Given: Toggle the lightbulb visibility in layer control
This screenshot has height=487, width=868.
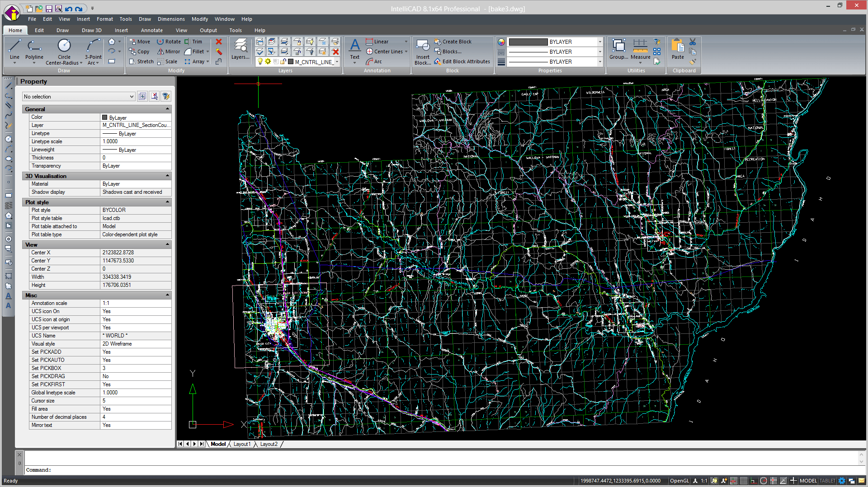Looking at the screenshot, I should coord(260,62).
